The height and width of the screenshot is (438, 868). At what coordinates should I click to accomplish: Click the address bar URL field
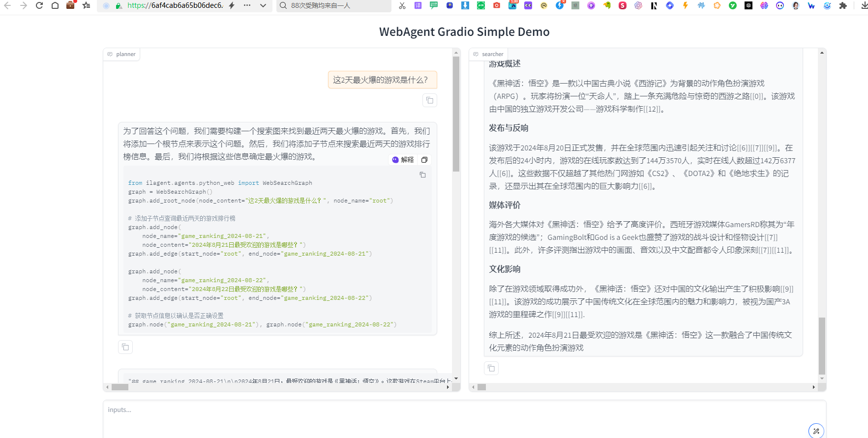point(175,5)
